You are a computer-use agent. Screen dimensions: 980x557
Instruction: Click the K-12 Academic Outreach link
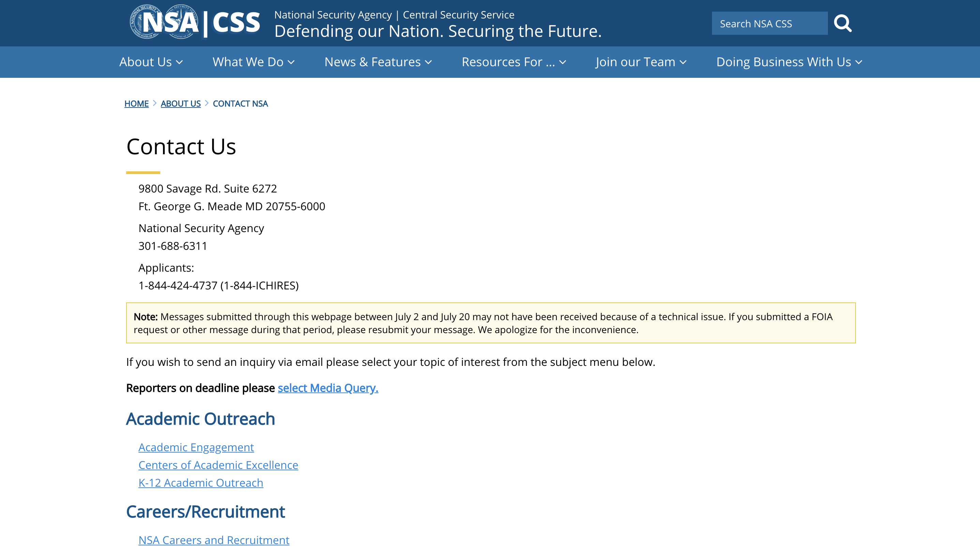click(x=201, y=483)
